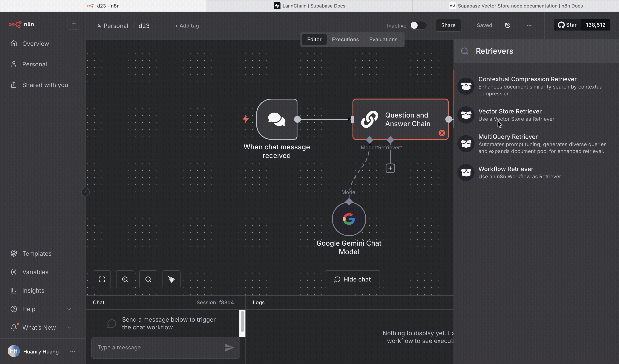619x364 pixels.
Task: Click the 138,512 star count
Action: [595, 25]
